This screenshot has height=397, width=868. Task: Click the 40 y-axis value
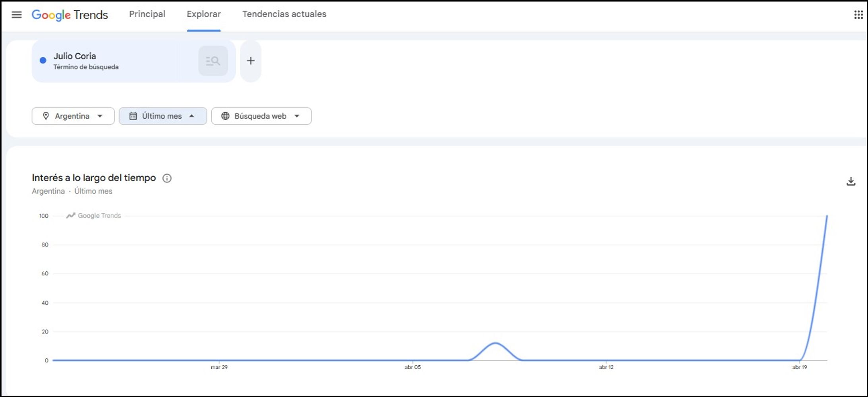coord(45,303)
